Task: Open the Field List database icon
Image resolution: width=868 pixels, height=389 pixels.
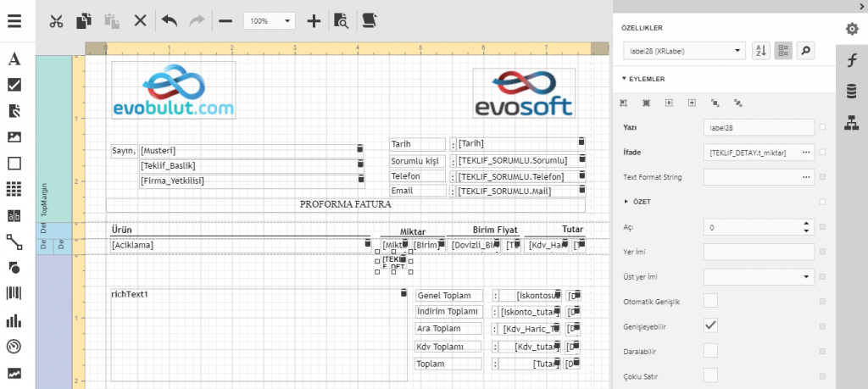Action: click(851, 91)
